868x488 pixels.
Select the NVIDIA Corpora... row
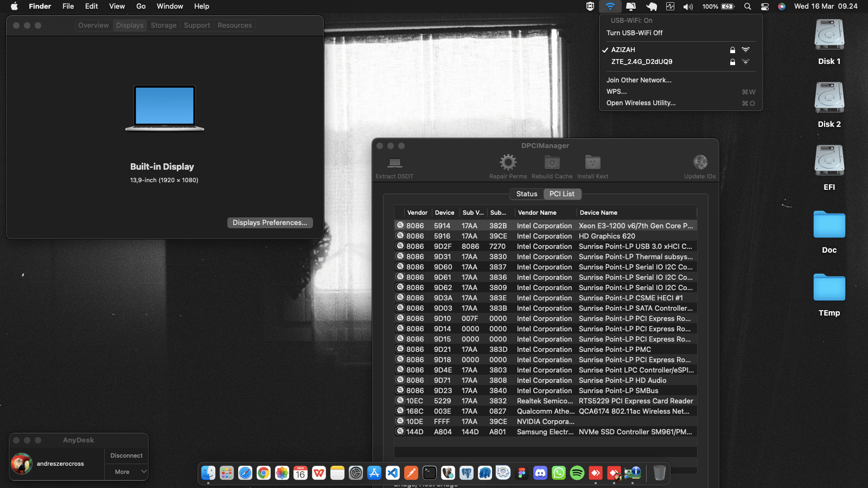click(546, 421)
